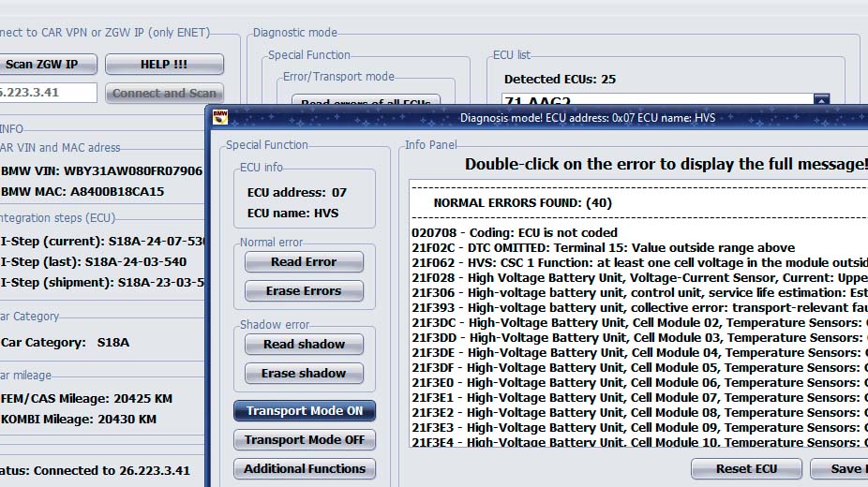Screen dimensions: 868x487
Task: Click the Car Category S18A text
Action: point(65,342)
